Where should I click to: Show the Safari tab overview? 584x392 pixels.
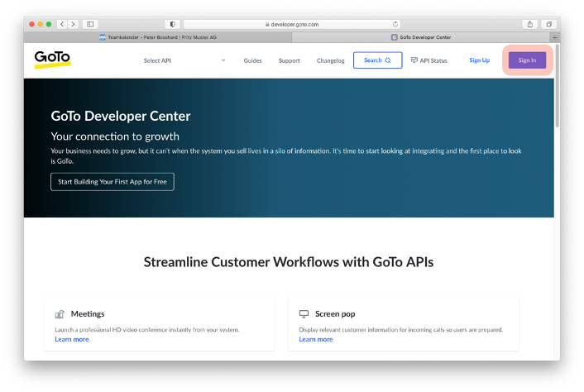point(549,24)
